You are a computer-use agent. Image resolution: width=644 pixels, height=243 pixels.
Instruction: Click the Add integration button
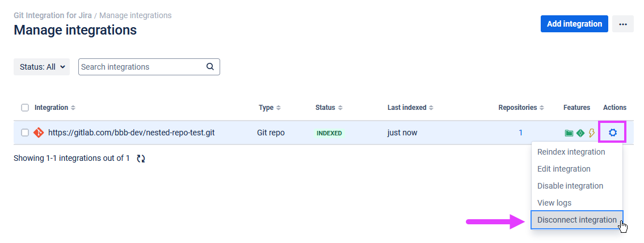[574, 24]
